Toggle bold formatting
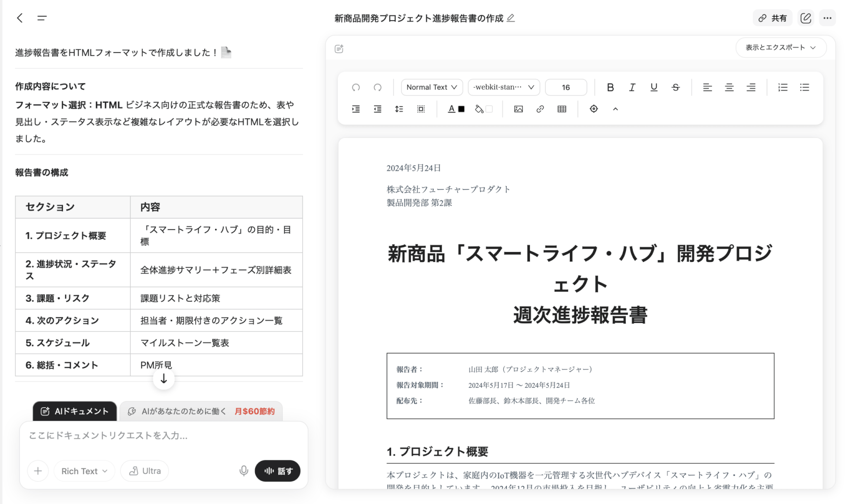 (x=610, y=87)
